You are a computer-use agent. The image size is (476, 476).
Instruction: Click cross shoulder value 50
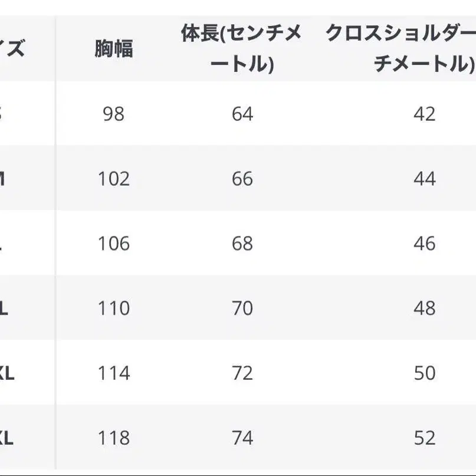tap(424, 373)
